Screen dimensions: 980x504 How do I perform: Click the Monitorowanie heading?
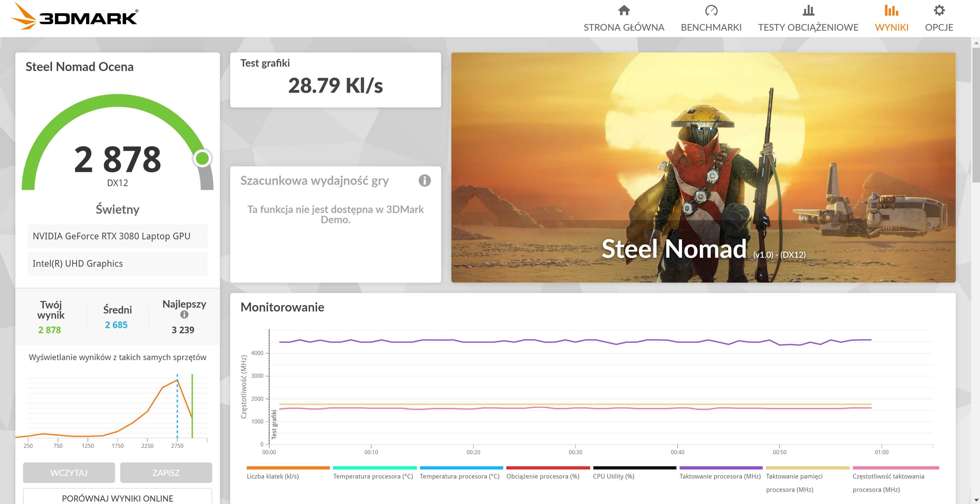click(x=282, y=307)
